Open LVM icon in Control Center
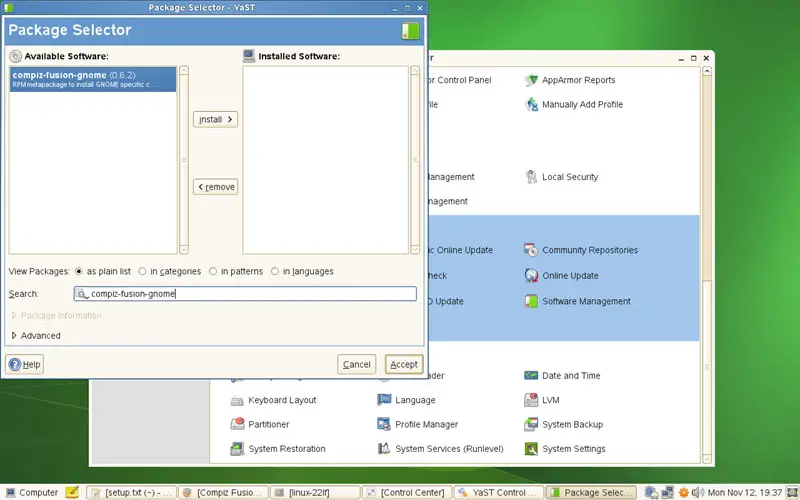 (x=531, y=400)
